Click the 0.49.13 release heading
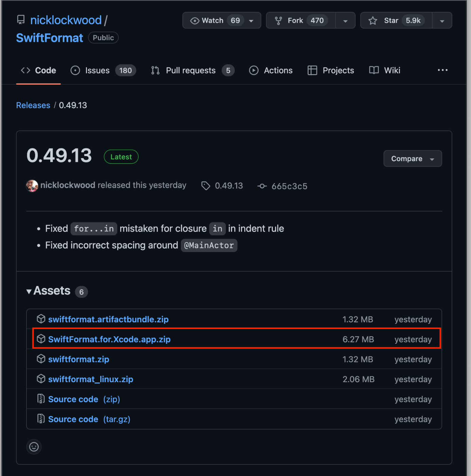The image size is (471, 476). coord(59,155)
